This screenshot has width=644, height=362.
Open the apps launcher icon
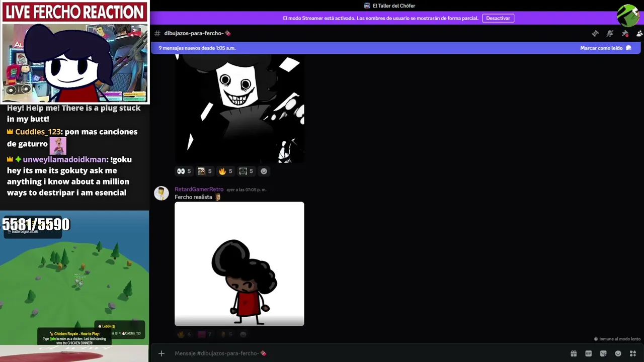(633, 353)
